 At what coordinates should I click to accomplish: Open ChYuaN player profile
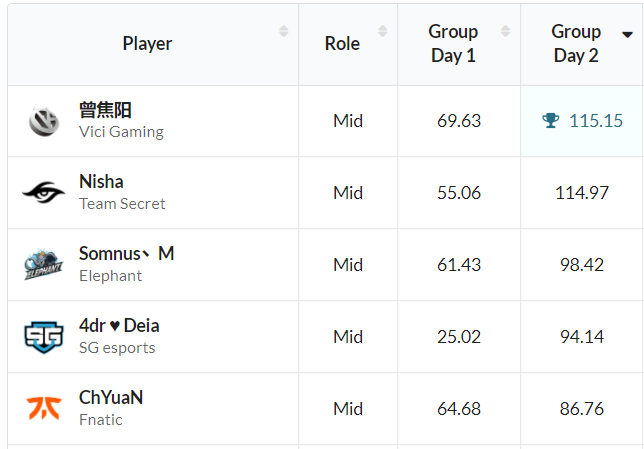(111, 397)
